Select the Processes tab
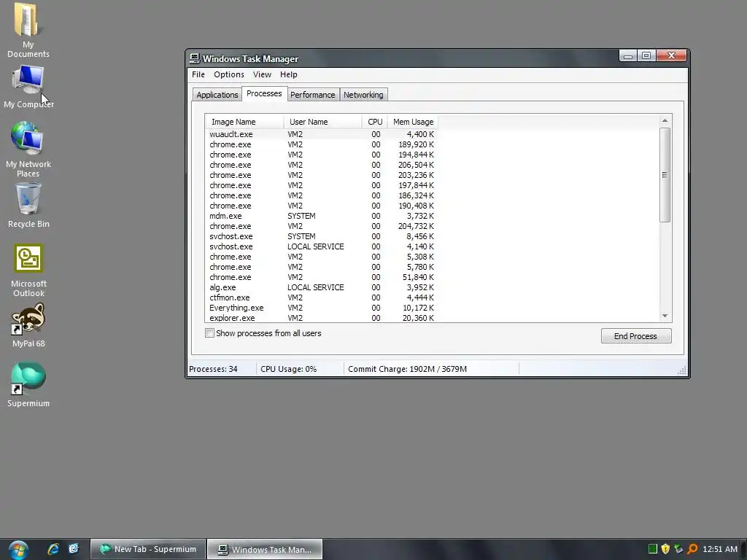Image resolution: width=747 pixels, height=560 pixels. [x=264, y=93]
